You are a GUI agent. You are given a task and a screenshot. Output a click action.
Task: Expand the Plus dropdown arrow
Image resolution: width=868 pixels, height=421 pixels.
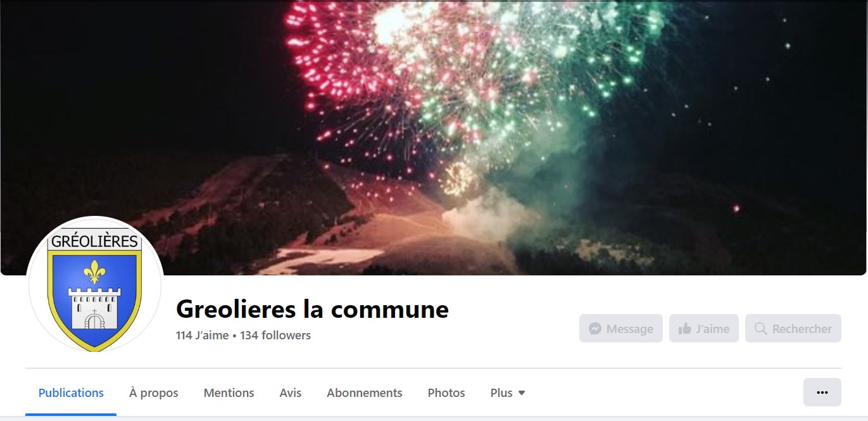522,393
